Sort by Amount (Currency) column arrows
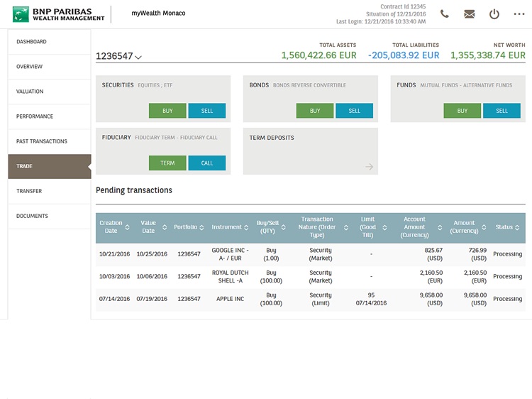Image resolution: width=532 pixels, height=399 pixels. point(484,227)
